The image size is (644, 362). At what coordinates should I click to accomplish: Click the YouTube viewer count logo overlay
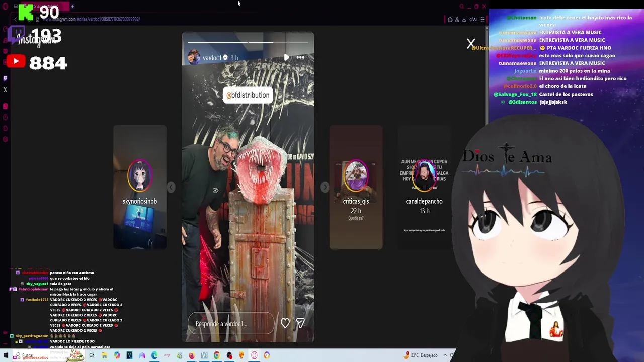click(15, 61)
